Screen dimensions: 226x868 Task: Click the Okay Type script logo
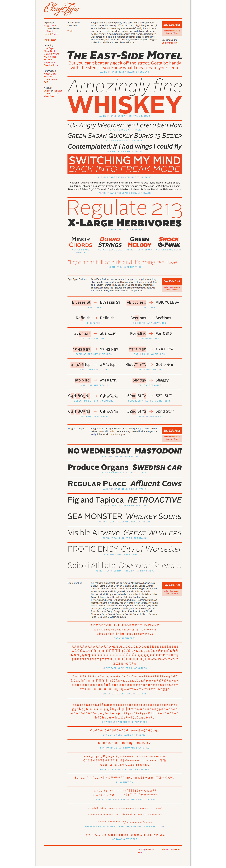point(61,9)
